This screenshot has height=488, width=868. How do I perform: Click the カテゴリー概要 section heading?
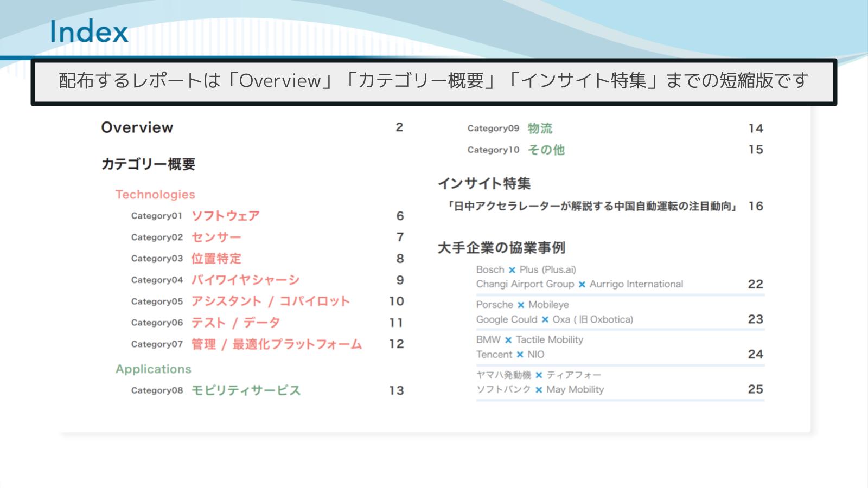pos(148,164)
